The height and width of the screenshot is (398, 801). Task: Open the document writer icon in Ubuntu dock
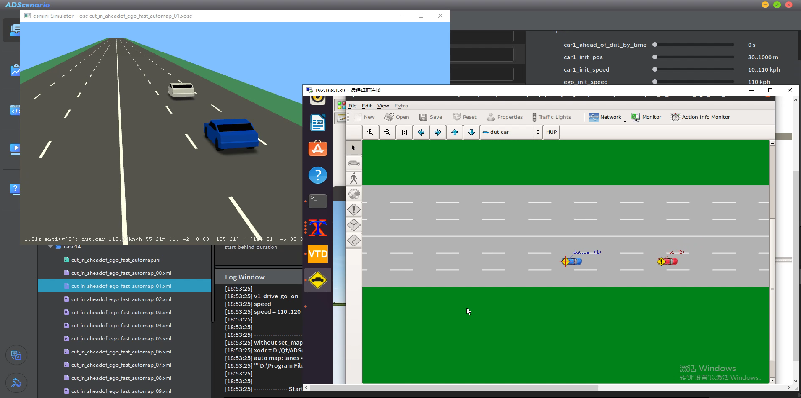pos(318,123)
